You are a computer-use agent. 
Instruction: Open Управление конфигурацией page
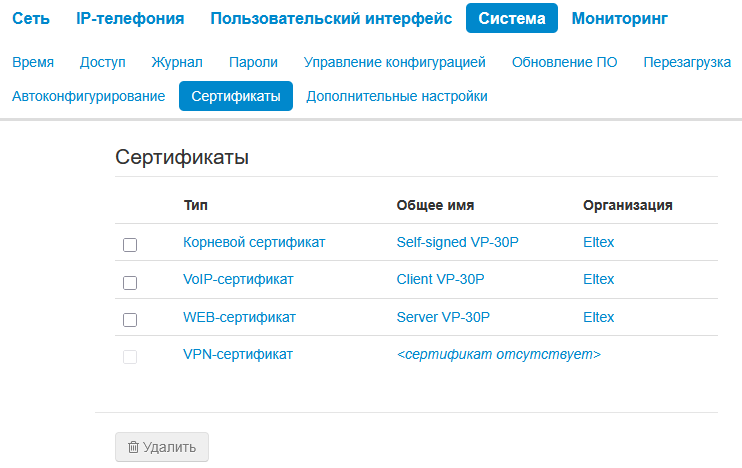(395, 62)
